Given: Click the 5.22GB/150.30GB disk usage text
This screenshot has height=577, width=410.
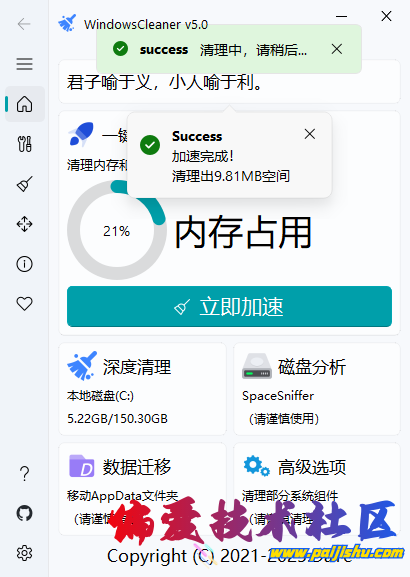Looking at the screenshot, I should (x=117, y=418).
